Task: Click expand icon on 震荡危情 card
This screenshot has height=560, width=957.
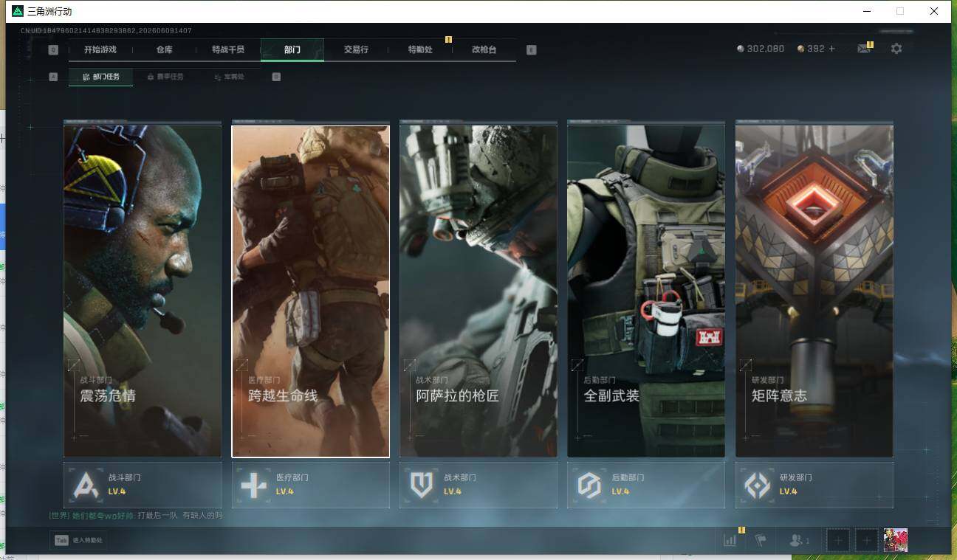Action: point(74,364)
